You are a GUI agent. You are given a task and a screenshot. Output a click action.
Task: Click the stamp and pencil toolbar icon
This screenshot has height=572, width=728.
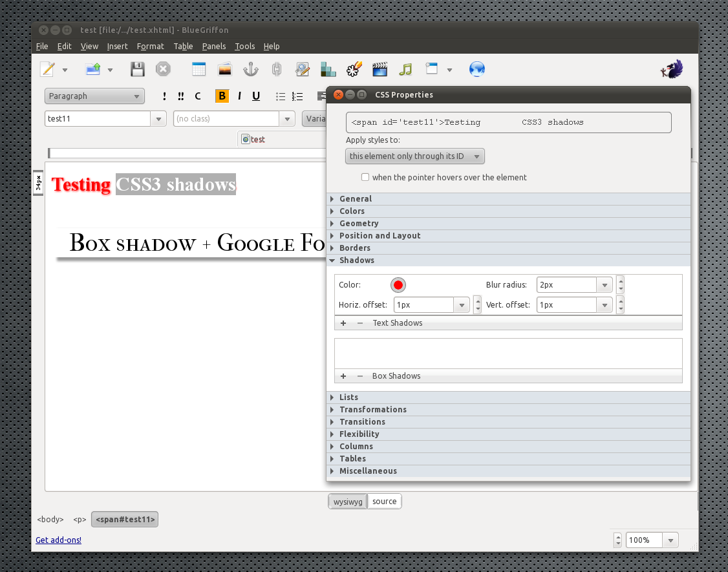point(302,69)
